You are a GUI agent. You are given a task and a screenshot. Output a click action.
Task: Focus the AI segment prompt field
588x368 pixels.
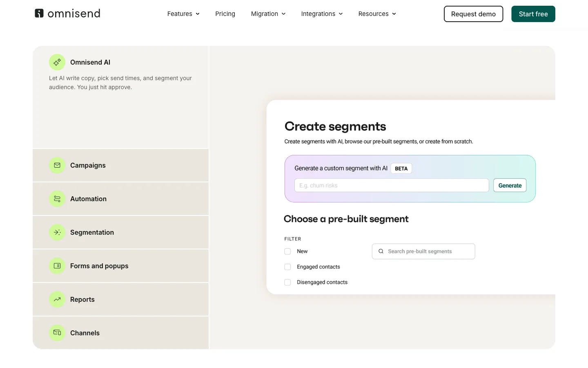(x=392, y=185)
